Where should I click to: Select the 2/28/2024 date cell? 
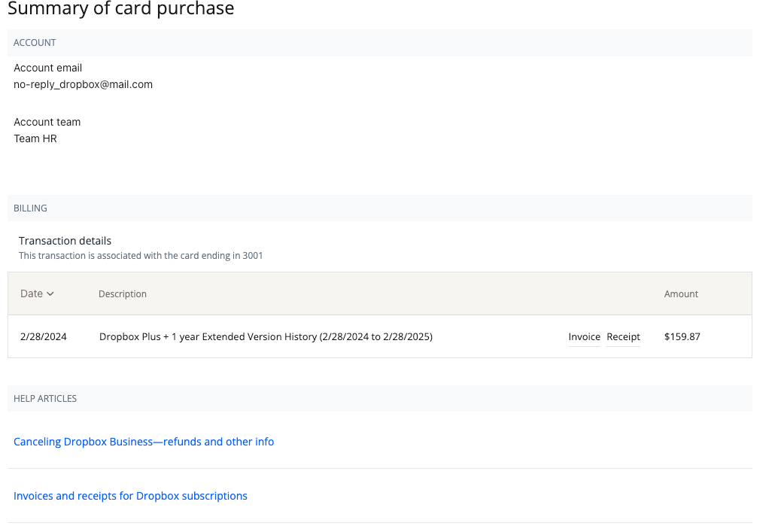[x=44, y=337]
